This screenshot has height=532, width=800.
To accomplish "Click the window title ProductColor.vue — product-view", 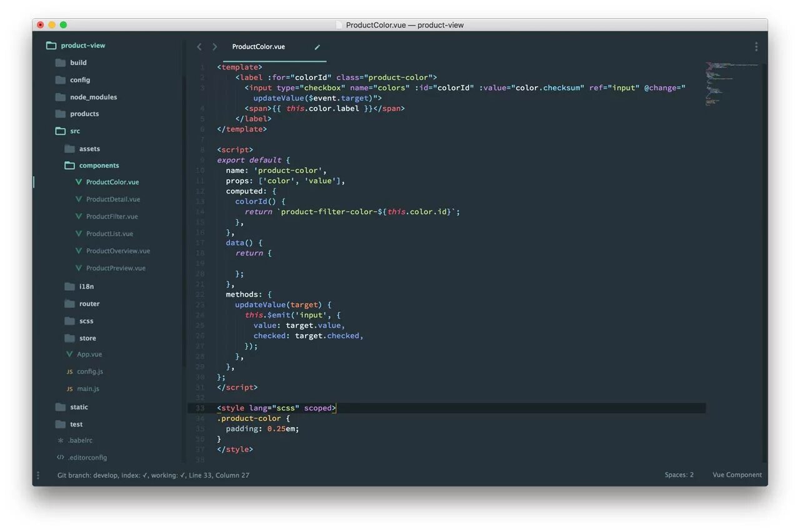I will (405, 25).
